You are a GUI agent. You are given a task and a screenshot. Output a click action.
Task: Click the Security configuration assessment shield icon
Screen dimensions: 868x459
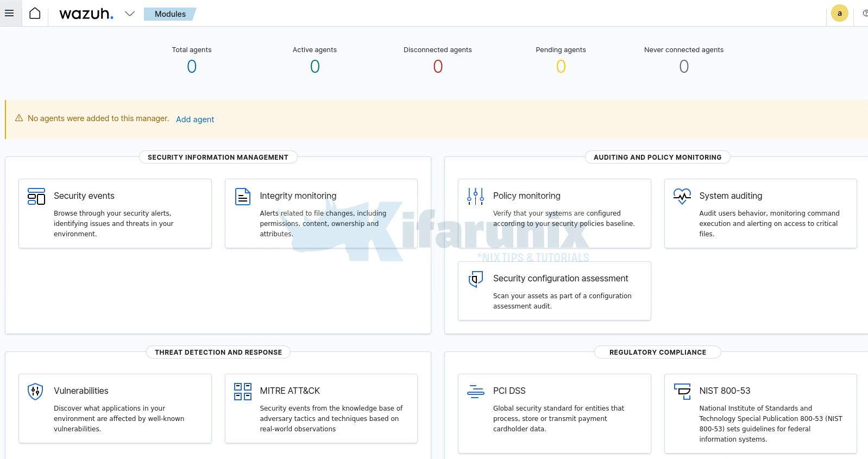[x=476, y=279]
